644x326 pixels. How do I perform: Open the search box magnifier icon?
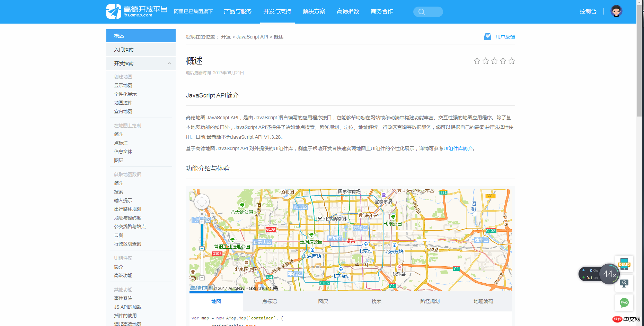pos(422,12)
